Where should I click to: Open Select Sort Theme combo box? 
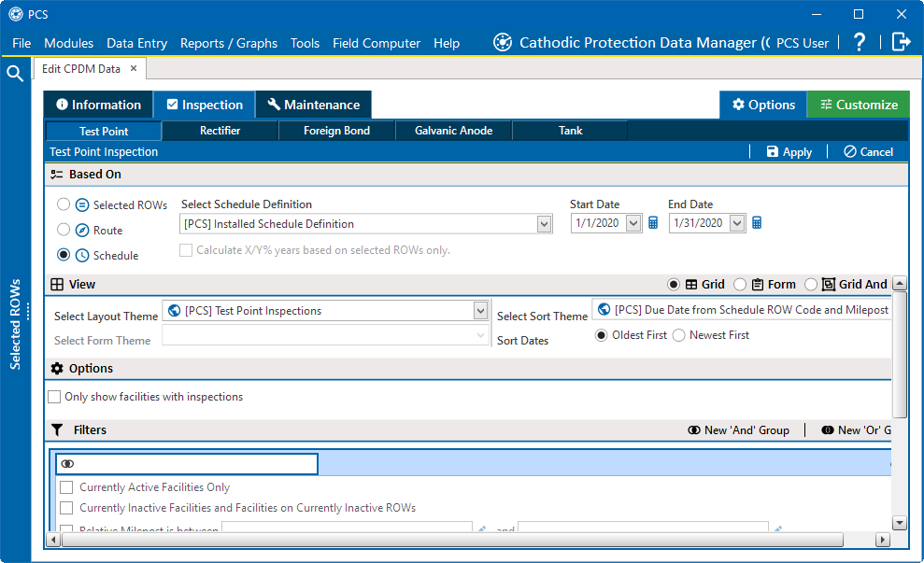[741, 310]
